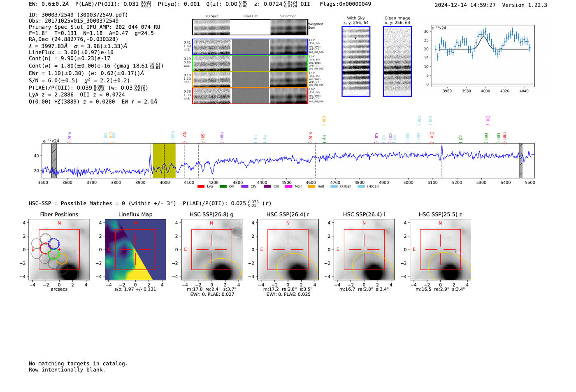Click the EWr: 0, PLAE: 0.025 caption
The image size is (576, 392).
coord(288,295)
